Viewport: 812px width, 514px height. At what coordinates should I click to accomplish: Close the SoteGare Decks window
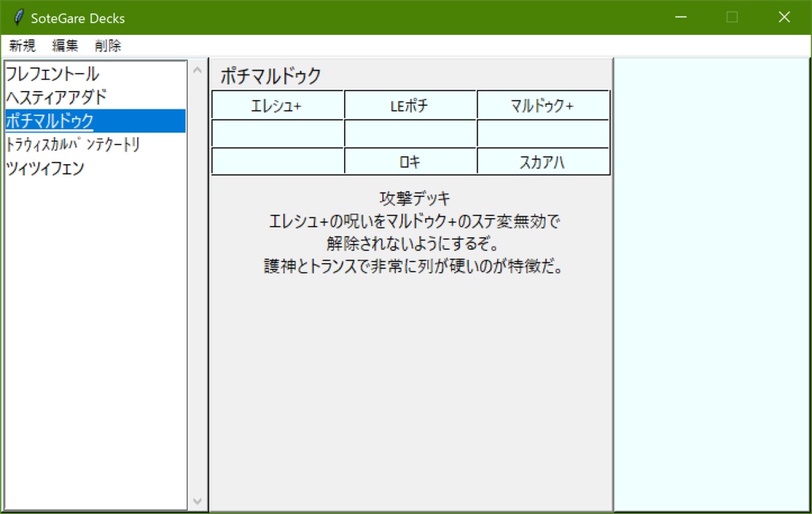784,17
